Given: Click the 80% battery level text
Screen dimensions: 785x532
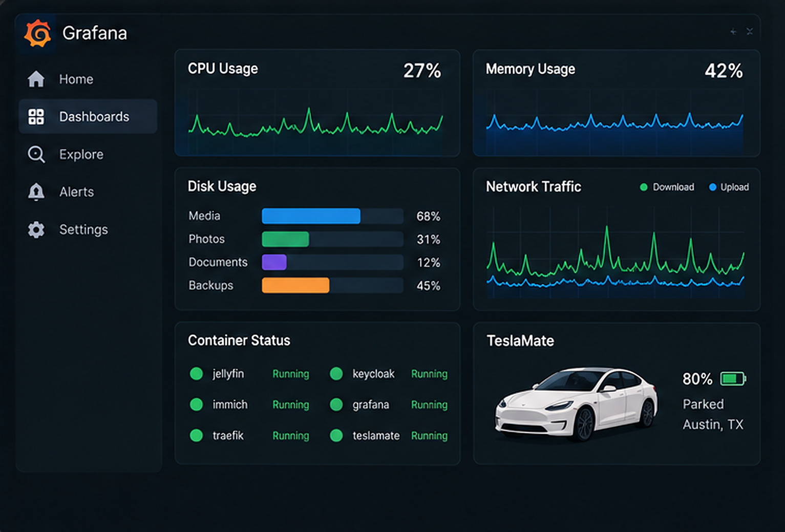Looking at the screenshot, I should point(697,379).
